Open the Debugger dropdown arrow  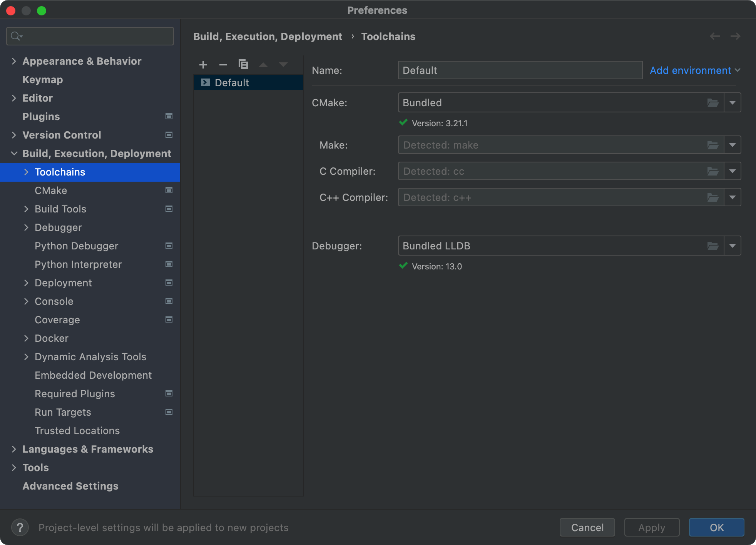733,246
